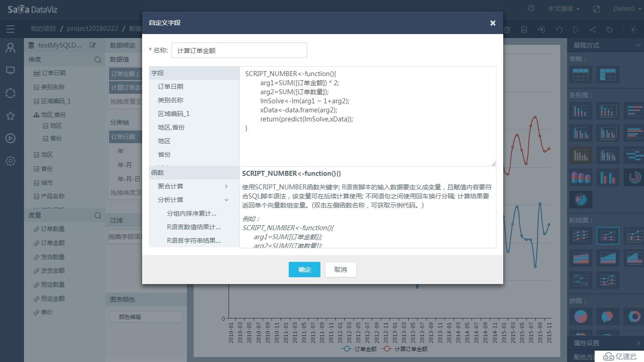The image size is (644, 362).
Task: Collapse the 展现方式 panel
Action: tap(638, 45)
